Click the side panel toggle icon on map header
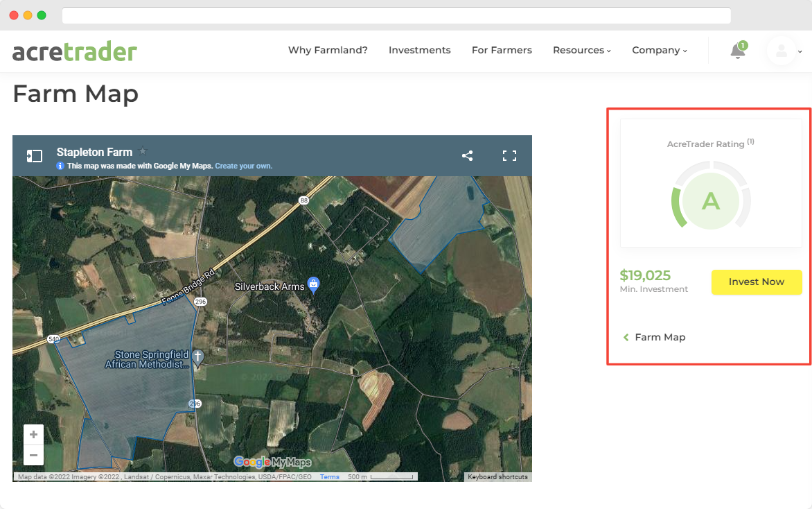This screenshot has width=812, height=509. tap(34, 156)
